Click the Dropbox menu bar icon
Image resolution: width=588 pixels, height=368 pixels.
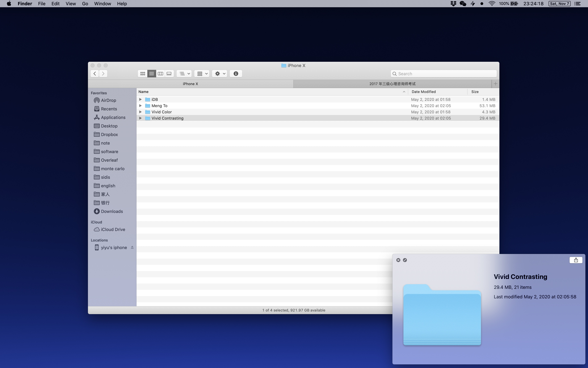453,4
